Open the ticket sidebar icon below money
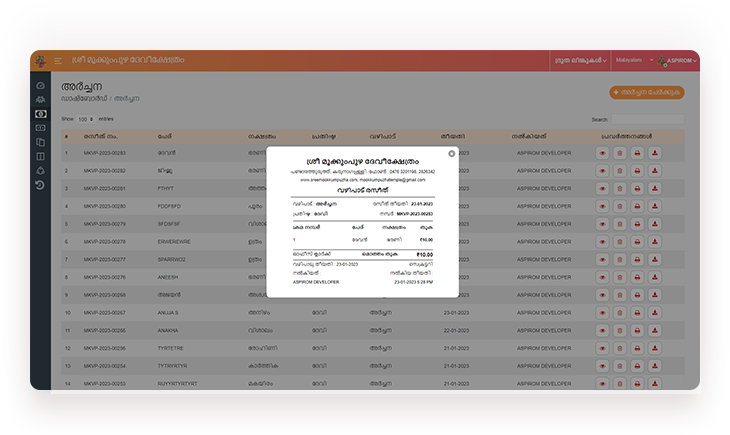This screenshot has width=730, height=435. (x=41, y=128)
